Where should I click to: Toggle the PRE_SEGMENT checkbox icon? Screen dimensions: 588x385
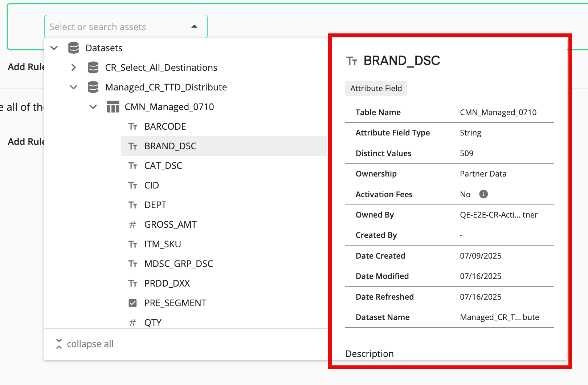[132, 303]
